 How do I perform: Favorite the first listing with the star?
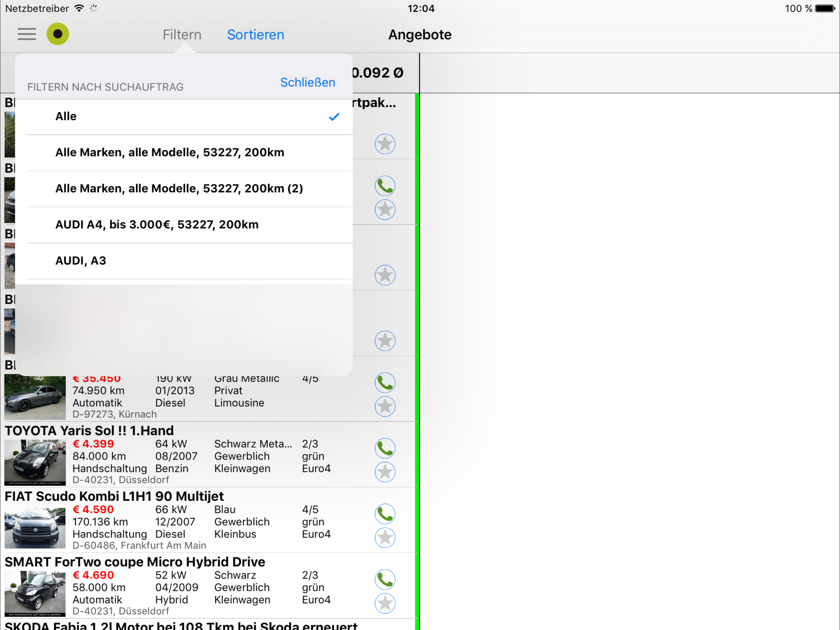click(x=385, y=144)
